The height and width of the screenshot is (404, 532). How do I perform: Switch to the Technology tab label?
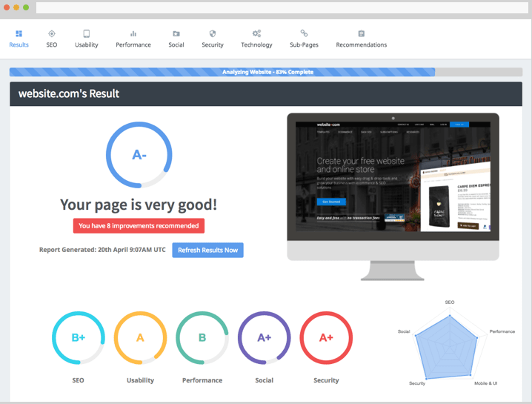(x=256, y=45)
